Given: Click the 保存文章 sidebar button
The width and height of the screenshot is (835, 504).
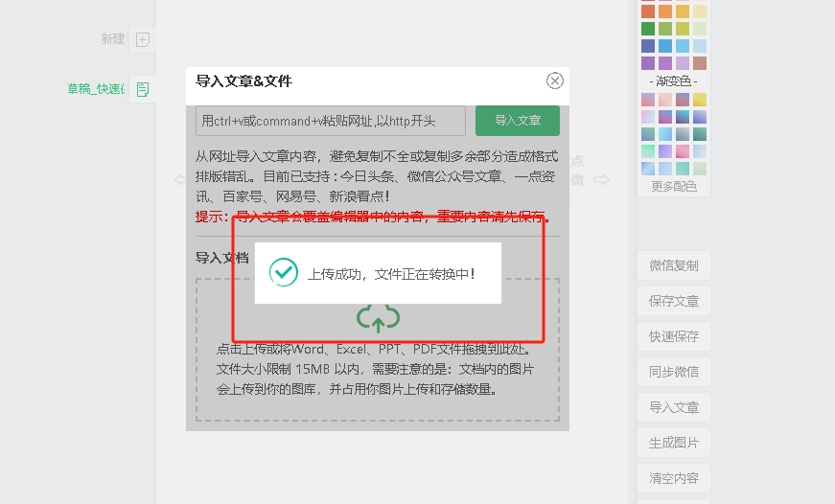Looking at the screenshot, I should [673, 301].
